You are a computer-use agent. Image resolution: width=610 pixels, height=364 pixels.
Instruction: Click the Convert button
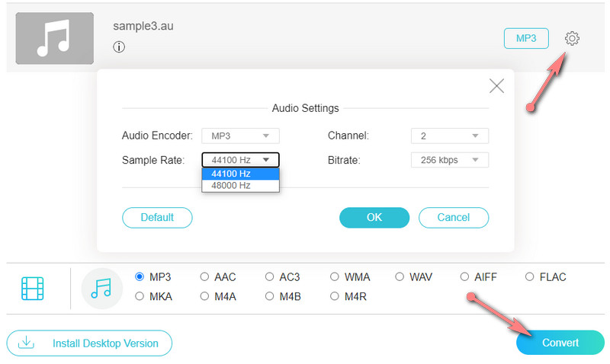pyautogui.click(x=560, y=343)
